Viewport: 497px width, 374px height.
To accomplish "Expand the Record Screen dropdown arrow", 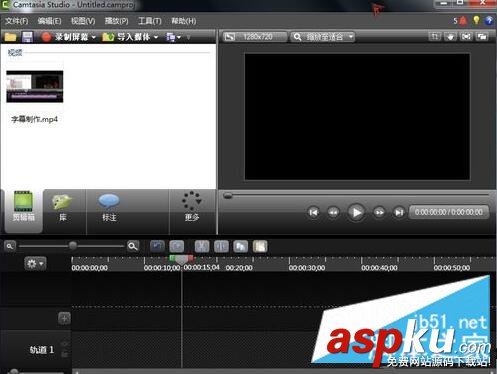I will (94, 37).
